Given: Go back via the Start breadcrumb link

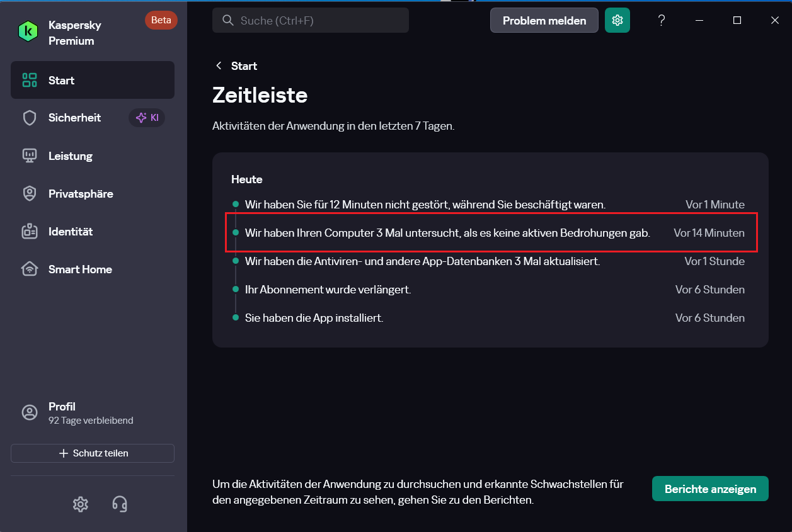Looking at the screenshot, I should tap(244, 66).
